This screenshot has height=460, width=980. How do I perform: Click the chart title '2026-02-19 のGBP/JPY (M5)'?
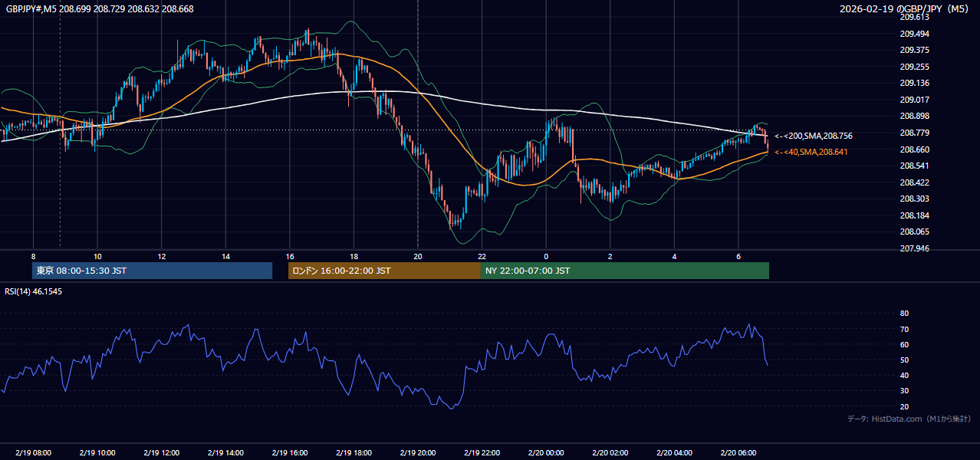coord(906,8)
